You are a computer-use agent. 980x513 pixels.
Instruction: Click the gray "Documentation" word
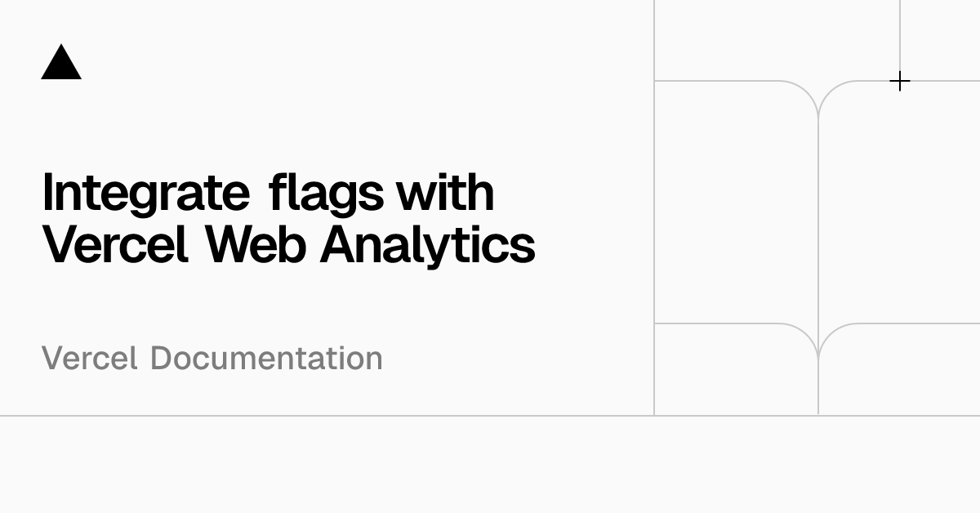click(x=266, y=358)
